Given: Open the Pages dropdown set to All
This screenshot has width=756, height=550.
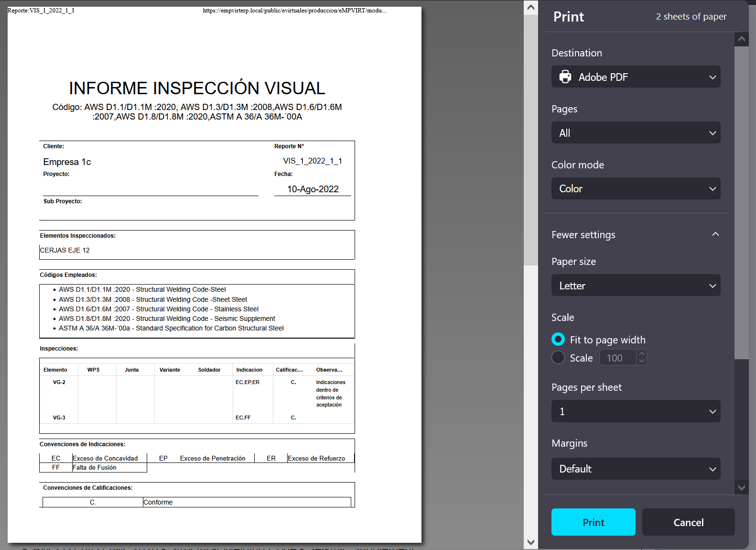Looking at the screenshot, I should [636, 133].
